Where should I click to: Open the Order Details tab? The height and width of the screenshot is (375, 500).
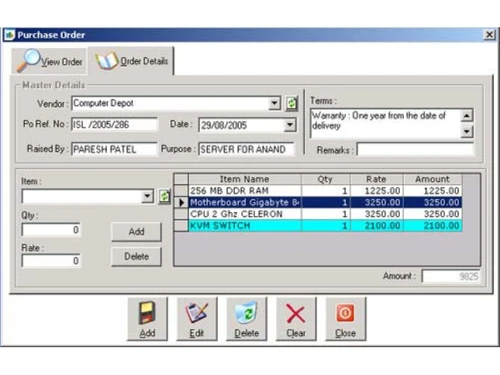click(x=132, y=61)
